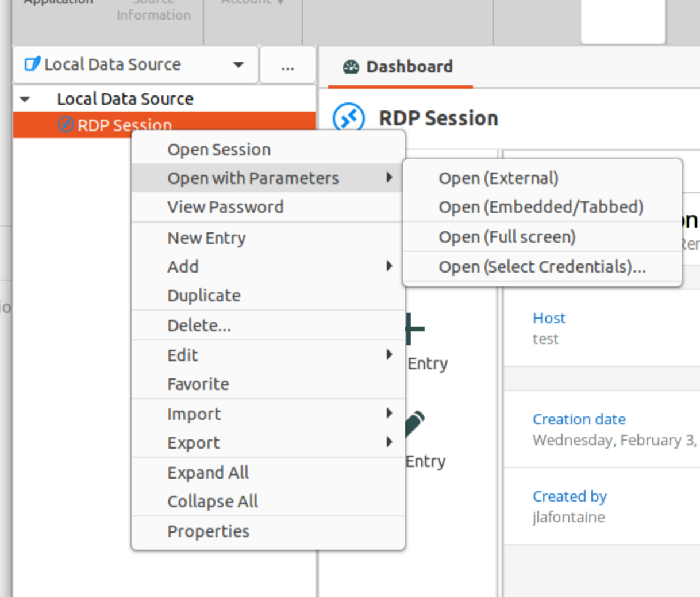Open the data source dropdown arrow
Viewport: 700px width, 597px height.
(239, 65)
